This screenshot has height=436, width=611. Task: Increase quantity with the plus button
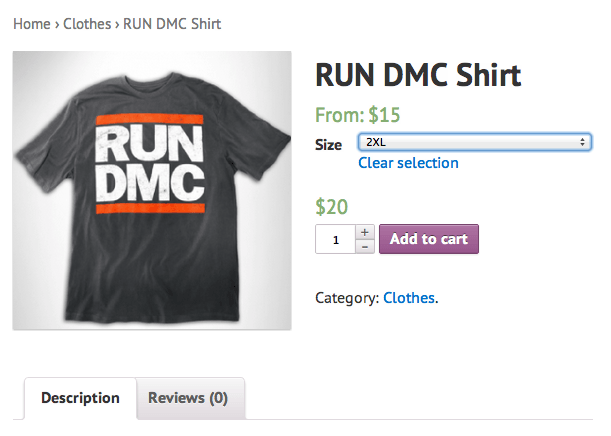pyautogui.click(x=365, y=232)
